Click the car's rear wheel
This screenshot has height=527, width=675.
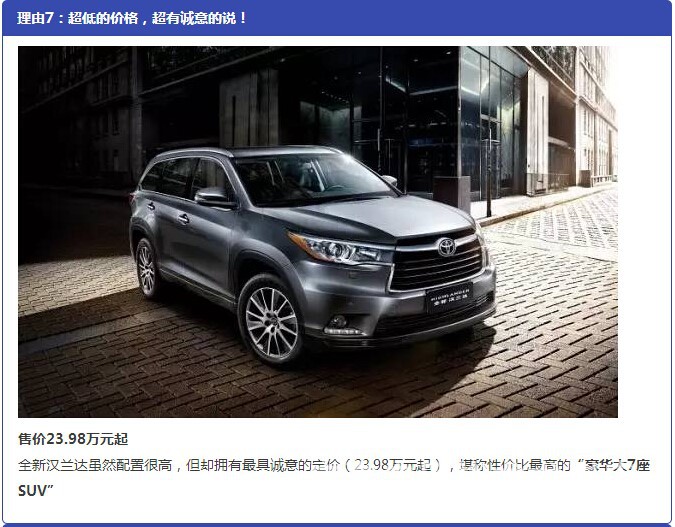coord(146,269)
